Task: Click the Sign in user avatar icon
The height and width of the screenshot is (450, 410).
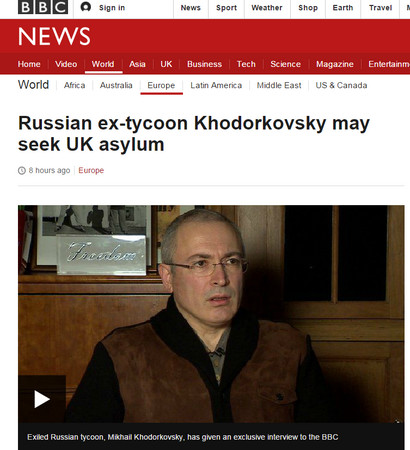Action: click(86, 7)
